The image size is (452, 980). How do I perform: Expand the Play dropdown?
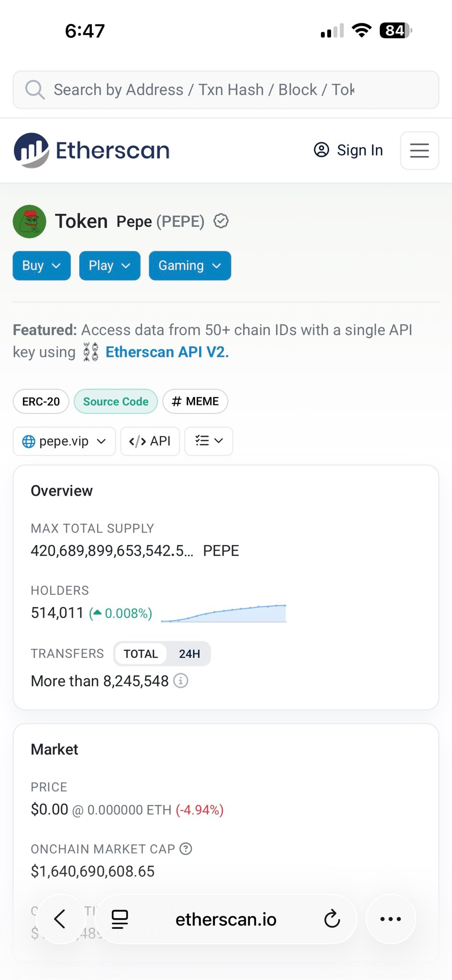[110, 266]
